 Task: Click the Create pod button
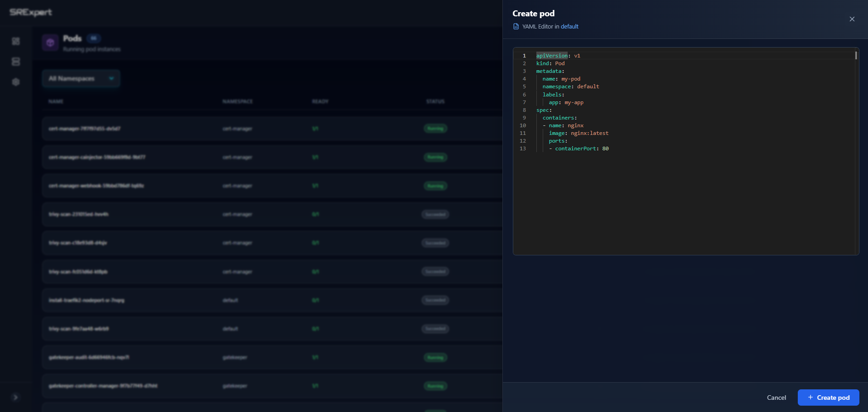click(829, 397)
